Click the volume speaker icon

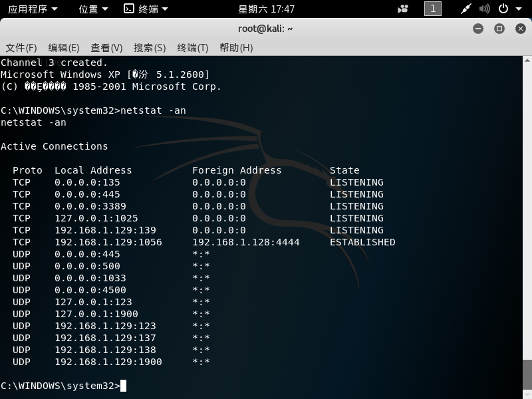(485, 9)
